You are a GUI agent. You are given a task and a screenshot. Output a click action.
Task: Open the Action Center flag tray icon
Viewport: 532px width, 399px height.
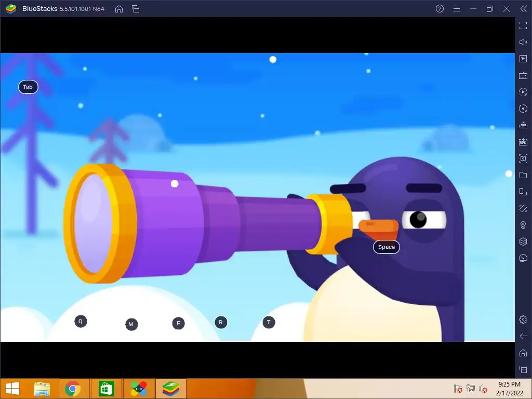[458, 389]
